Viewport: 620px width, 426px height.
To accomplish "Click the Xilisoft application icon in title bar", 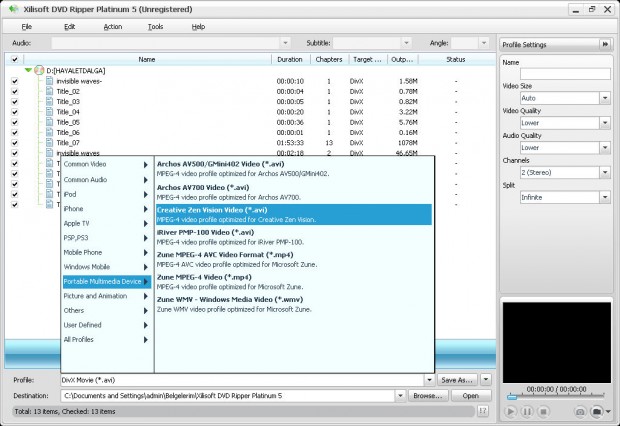I will 13,9.
